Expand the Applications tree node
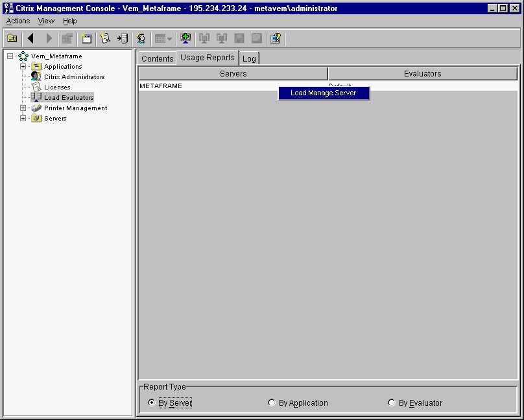 click(x=23, y=67)
